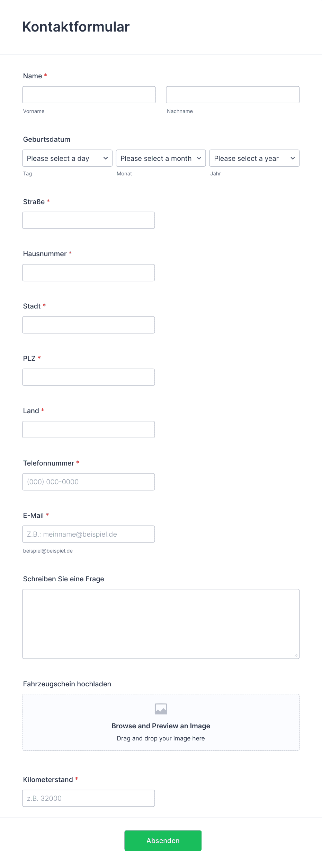Select the E-Mail input field

89,534
